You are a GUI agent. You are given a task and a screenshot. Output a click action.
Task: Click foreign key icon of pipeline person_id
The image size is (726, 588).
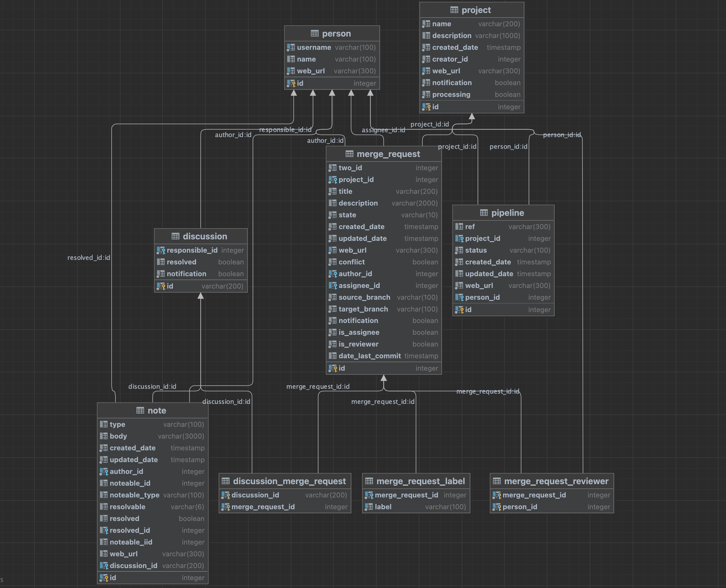point(459,297)
